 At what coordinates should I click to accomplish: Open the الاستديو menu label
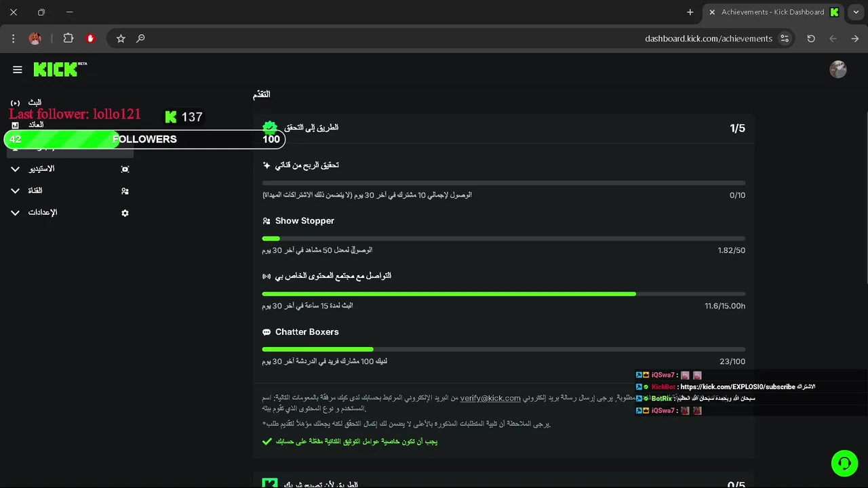pos(41,169)
